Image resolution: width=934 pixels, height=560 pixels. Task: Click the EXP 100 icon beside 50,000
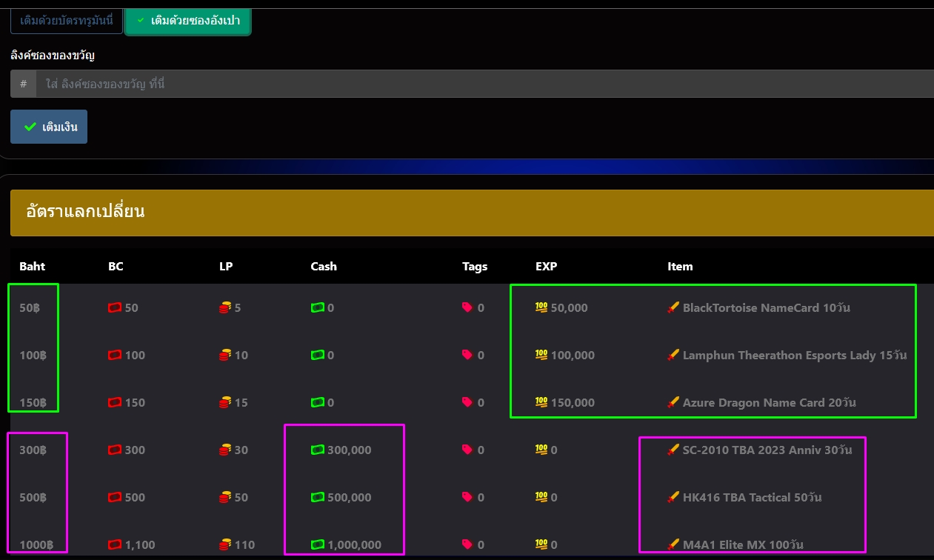tap(541, 307)
